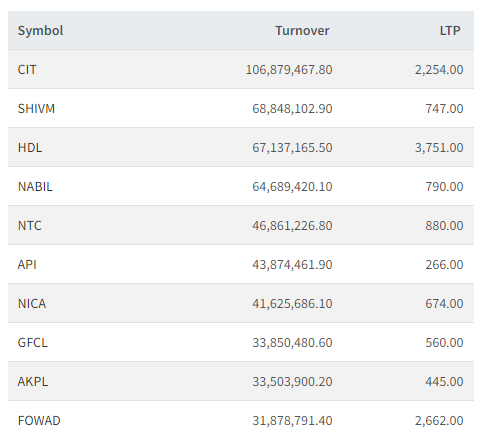The height and width of the screenshot is (436, 483).
Task: Click LTP value 747.00
Action: click(444, 109)
